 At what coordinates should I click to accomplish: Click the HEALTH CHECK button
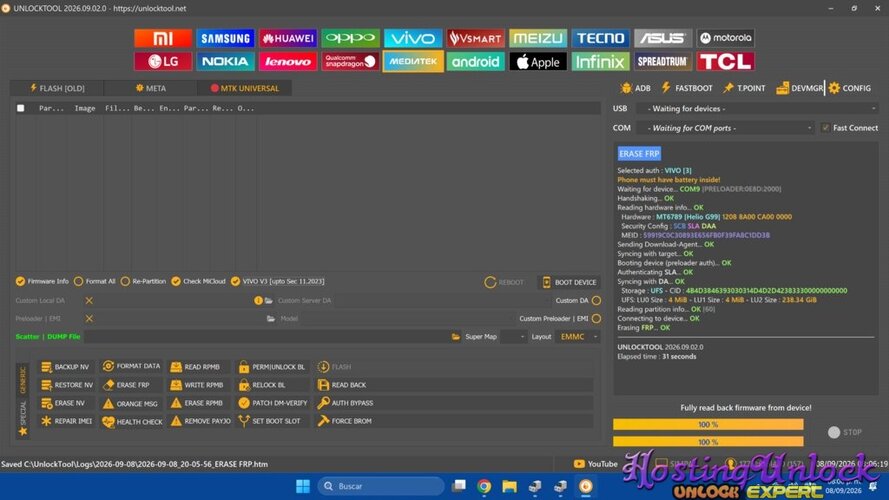[132, 422]
